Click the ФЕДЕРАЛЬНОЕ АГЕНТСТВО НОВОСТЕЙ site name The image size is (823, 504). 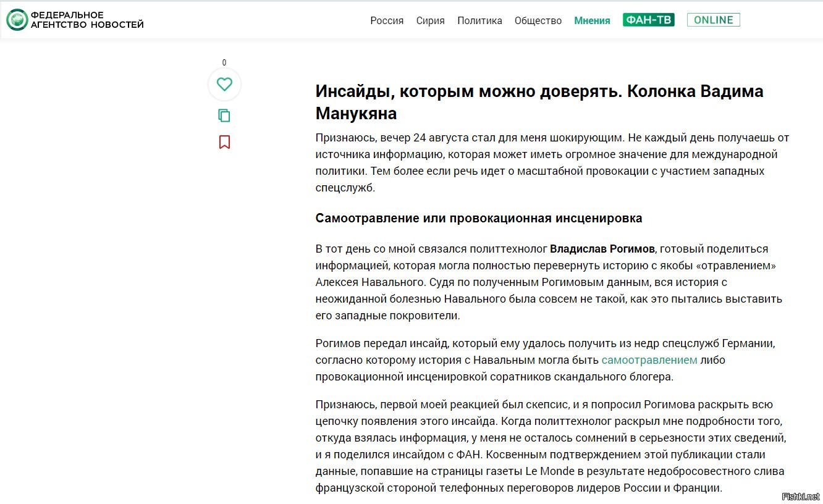(87, 20)
